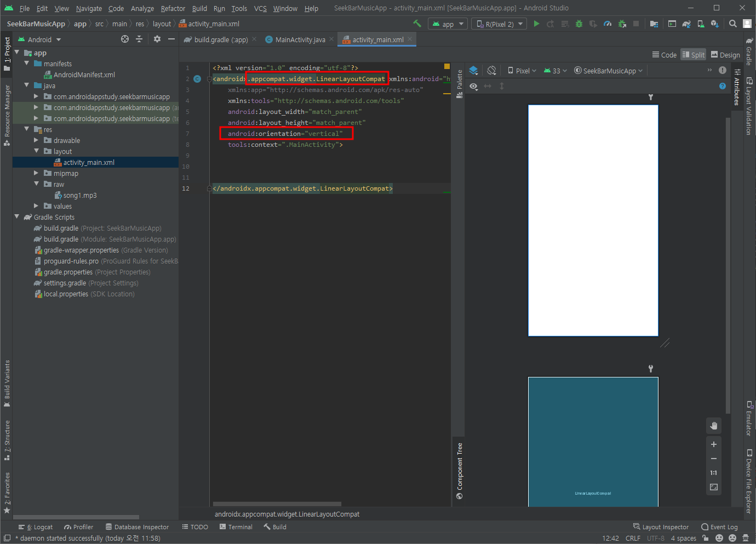This screenshot has height=544, width=756.
Task: Click Run with Coverage shield icon
Action: [593, 24]
